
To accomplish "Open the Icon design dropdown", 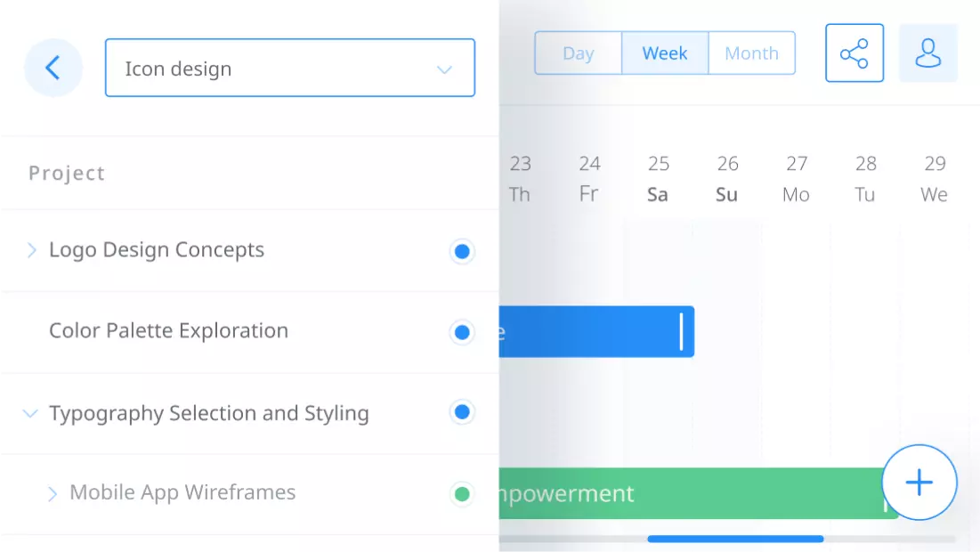I will click(x=443, y=68).
